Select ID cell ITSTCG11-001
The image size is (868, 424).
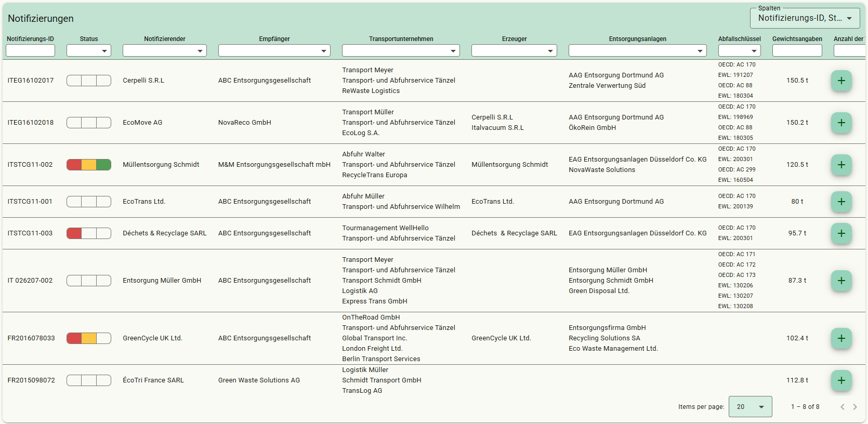(30, 202)
